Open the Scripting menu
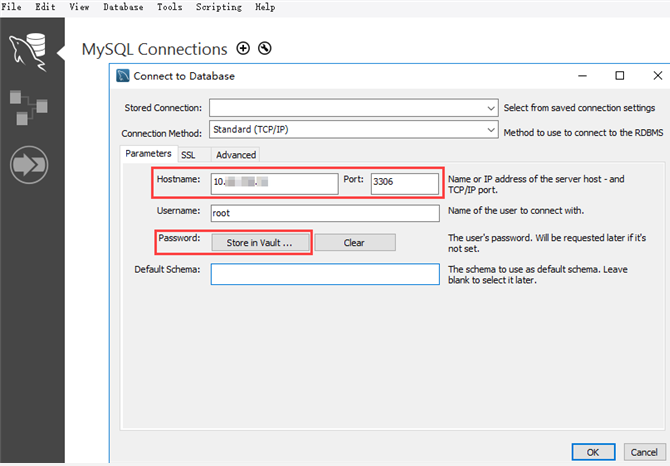This screenshot has height=466, width=670. (x=219, y=7)
